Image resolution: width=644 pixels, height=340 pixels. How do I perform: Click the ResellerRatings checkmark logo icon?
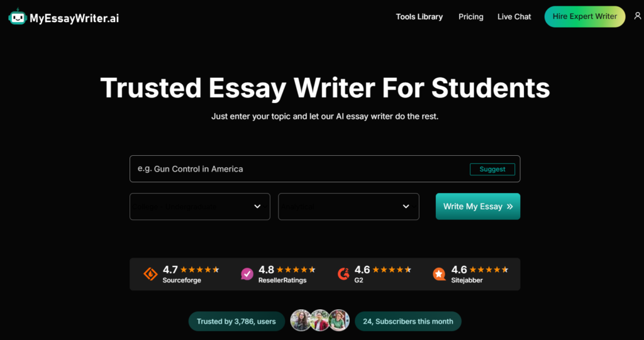[247, 274]
